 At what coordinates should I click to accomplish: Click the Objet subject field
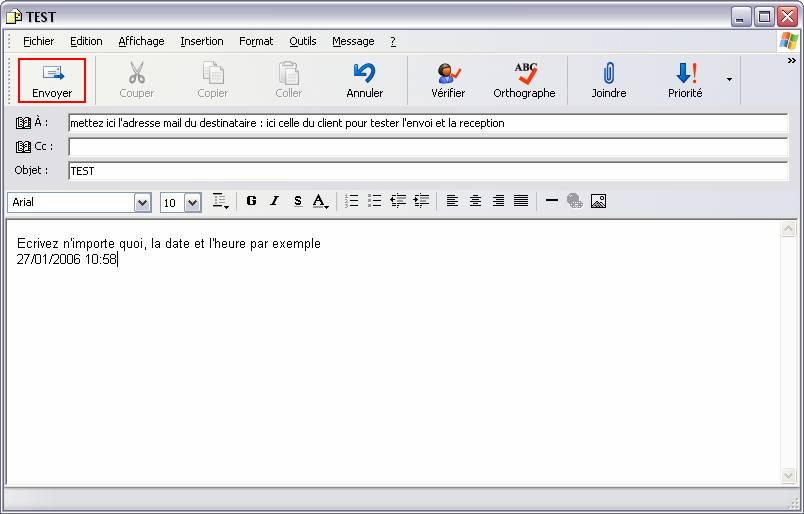[428, 171]
